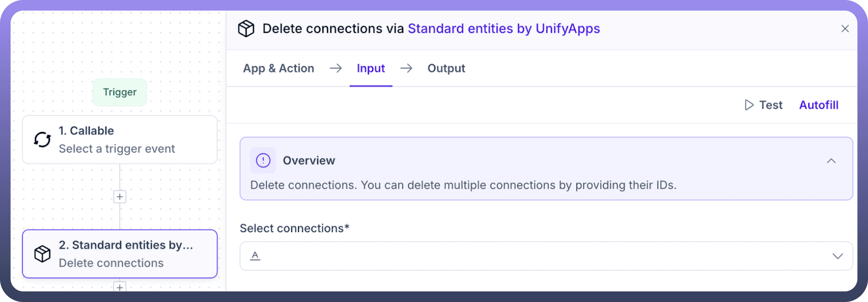The height and width of the screenshot is (302, 868).
Task: Click the Callable sync arrows icon
Action: (x=42, y=140)
